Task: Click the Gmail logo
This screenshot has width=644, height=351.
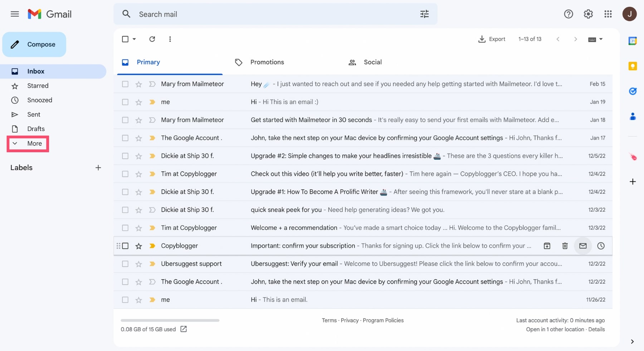Action: click(x=50, y=14)
